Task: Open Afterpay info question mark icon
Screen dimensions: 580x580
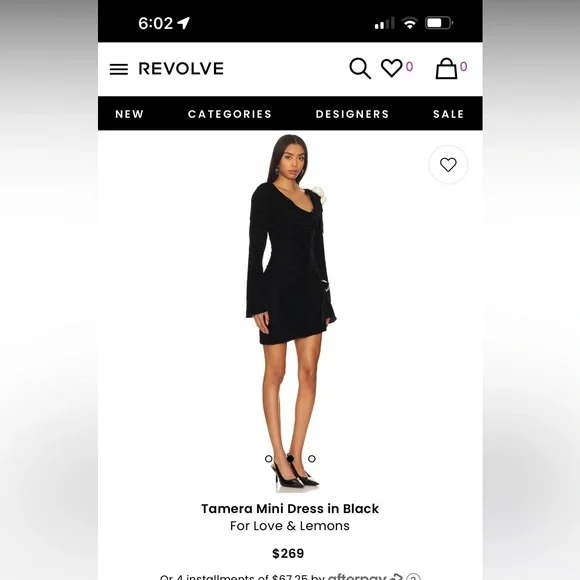Action: pyautogui.click(x=413, y=577)
